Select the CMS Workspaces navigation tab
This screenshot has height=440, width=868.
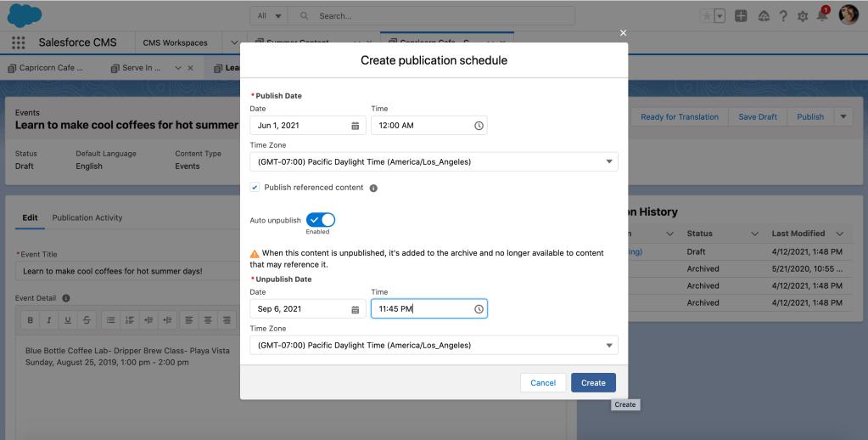(x=175, y=42)
